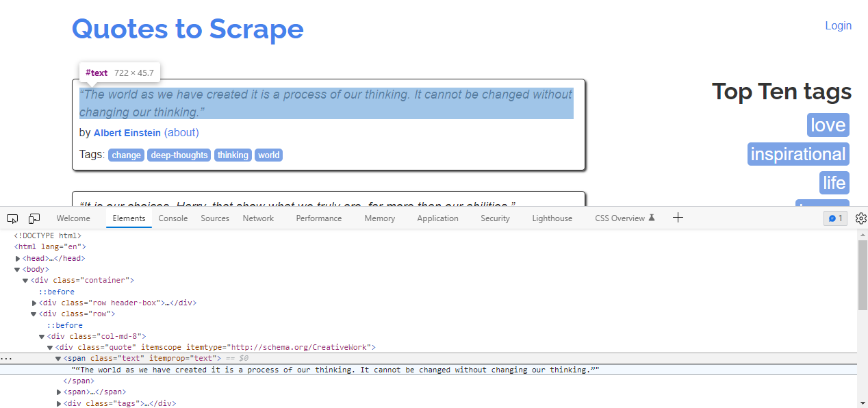Open the Console tab
The width and height of the screenshot is (868, 408).
click(173, 218)
